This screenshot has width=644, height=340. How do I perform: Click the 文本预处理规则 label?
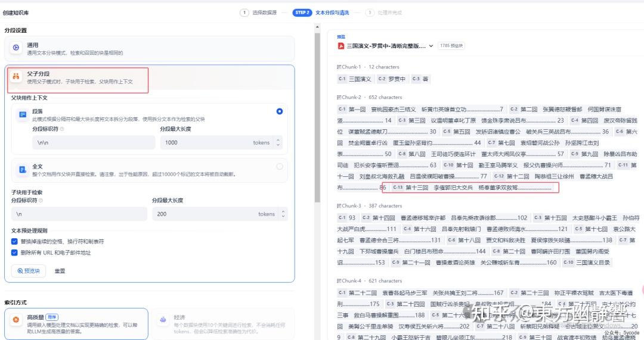point(29,230)
